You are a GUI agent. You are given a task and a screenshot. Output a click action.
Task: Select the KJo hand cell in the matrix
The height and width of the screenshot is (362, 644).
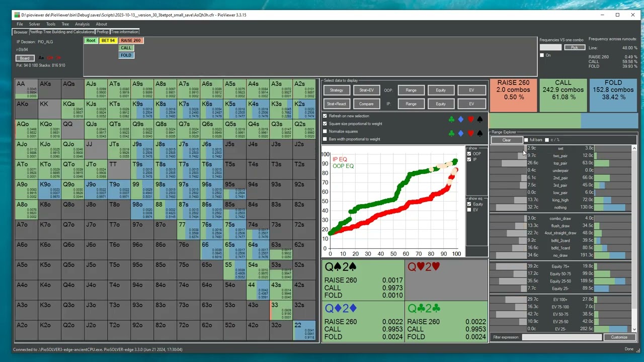pyautogui.click(x=49, y=149)
